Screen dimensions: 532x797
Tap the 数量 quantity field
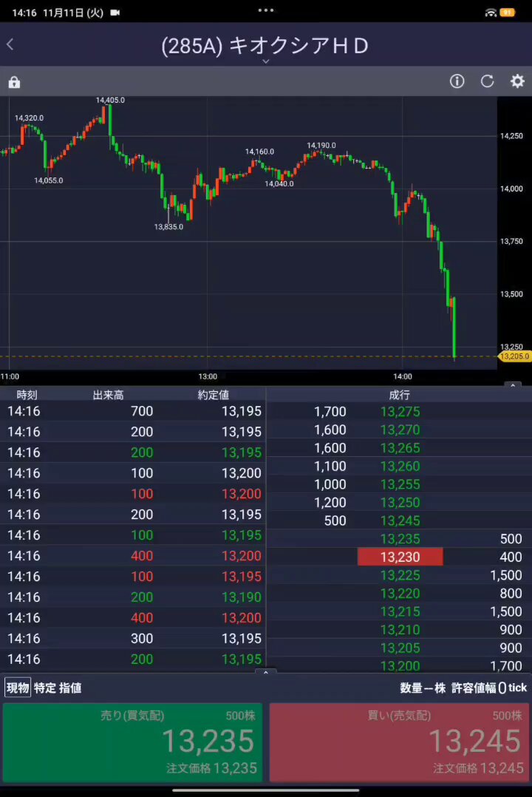point(423,688)
